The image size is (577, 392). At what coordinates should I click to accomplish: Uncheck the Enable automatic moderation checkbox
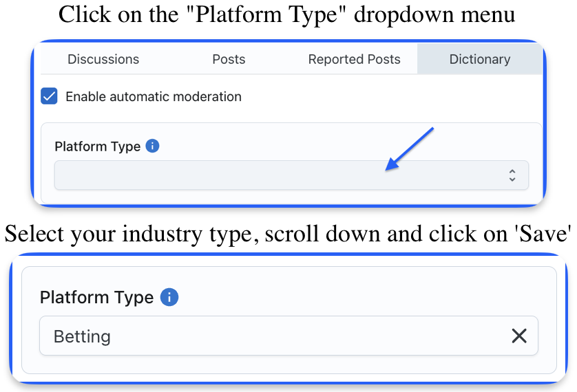pyautogui.click(x=49, y=96)
